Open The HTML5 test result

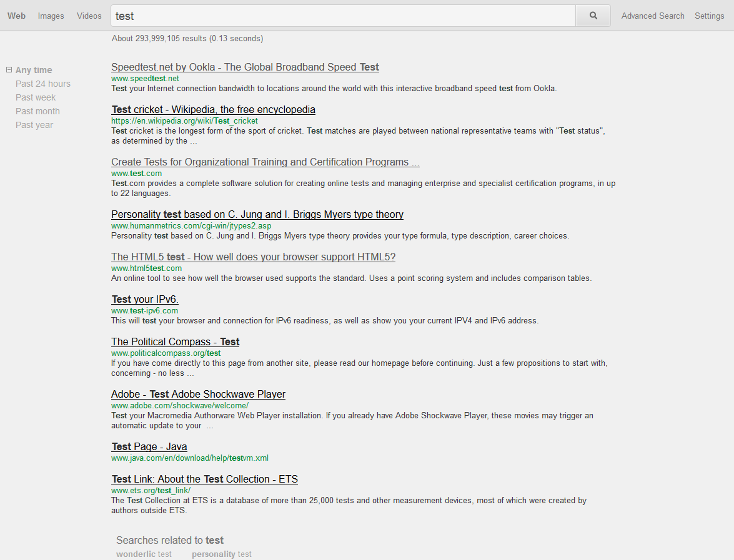(253, 257)
